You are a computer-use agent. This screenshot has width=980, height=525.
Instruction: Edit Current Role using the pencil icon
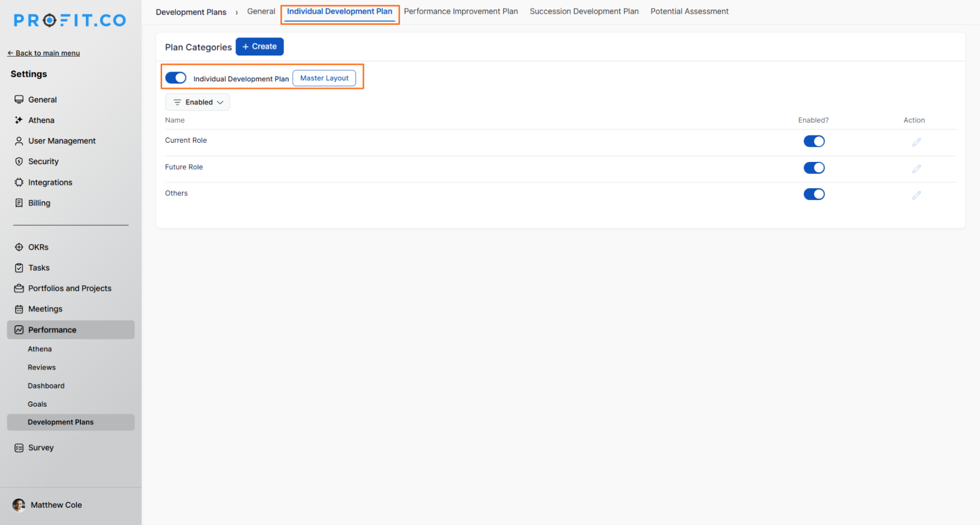[x=916, y=142]
